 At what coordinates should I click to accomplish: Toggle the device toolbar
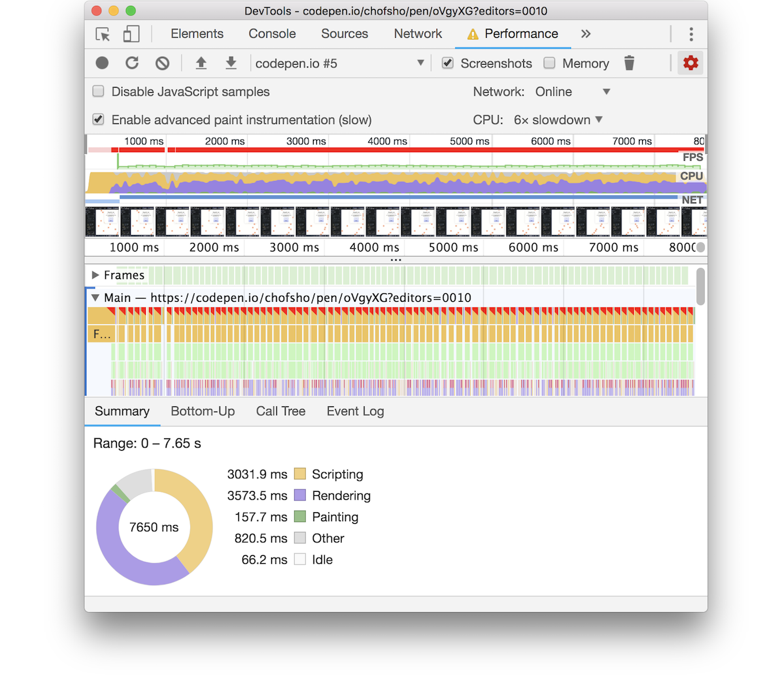coord(131,34)
